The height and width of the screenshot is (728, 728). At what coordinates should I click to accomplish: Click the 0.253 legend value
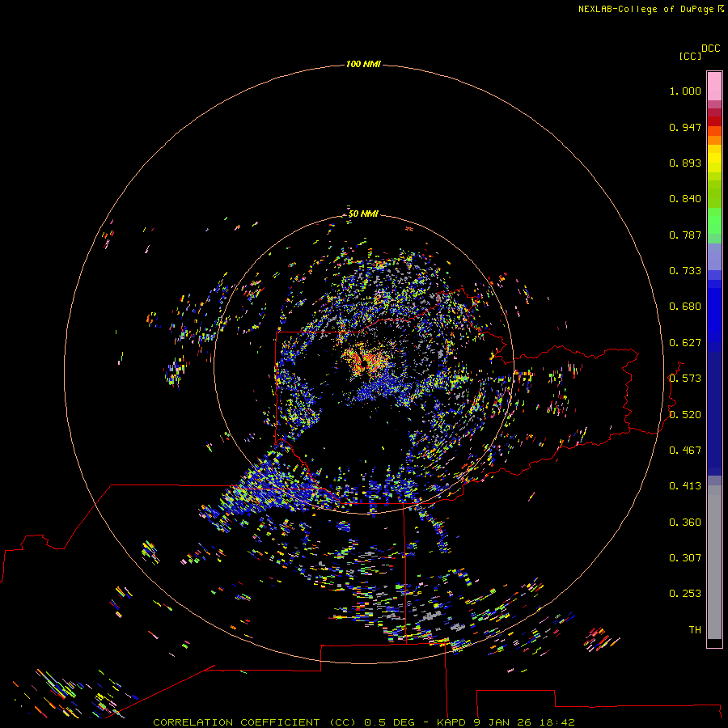(x=685, y=594)
